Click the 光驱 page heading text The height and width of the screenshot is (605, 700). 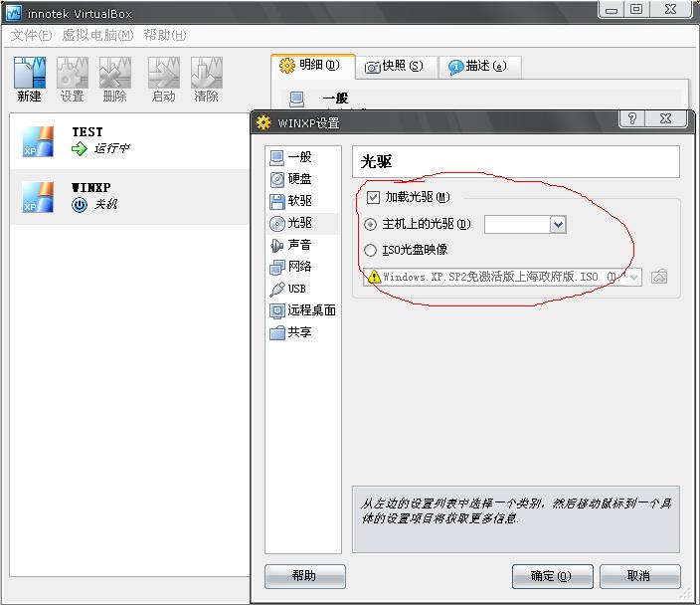click(x=376, y=162)
